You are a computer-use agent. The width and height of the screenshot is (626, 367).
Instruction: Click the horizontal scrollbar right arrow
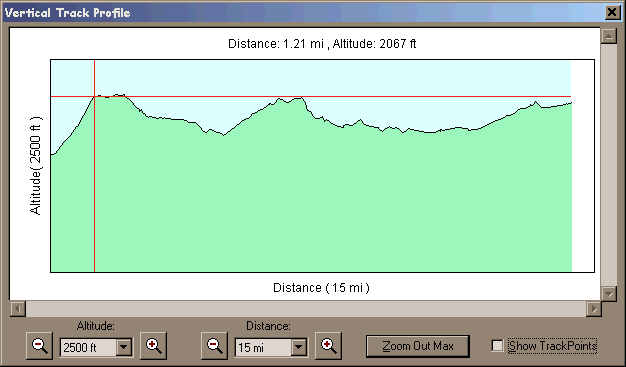594,309
